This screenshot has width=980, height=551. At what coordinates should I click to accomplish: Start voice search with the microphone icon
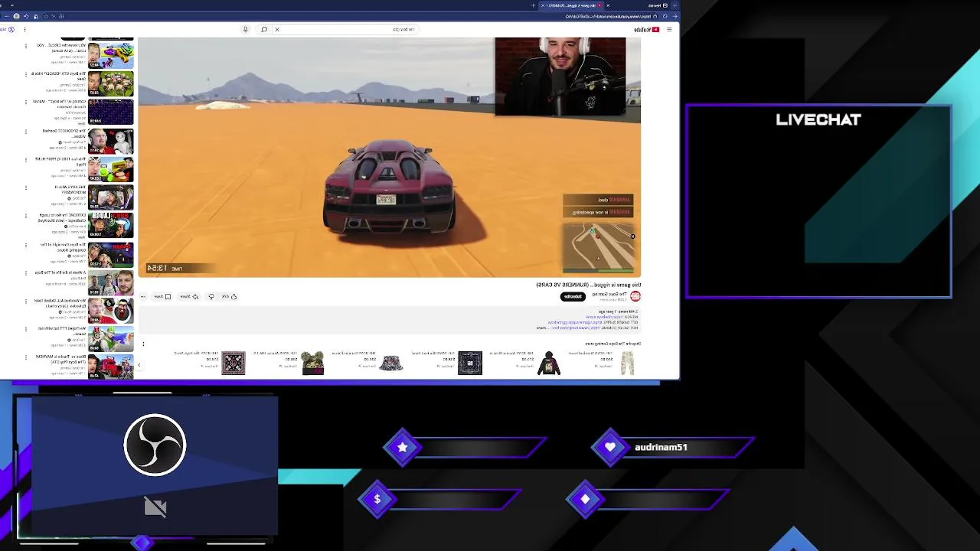point(245,29)
